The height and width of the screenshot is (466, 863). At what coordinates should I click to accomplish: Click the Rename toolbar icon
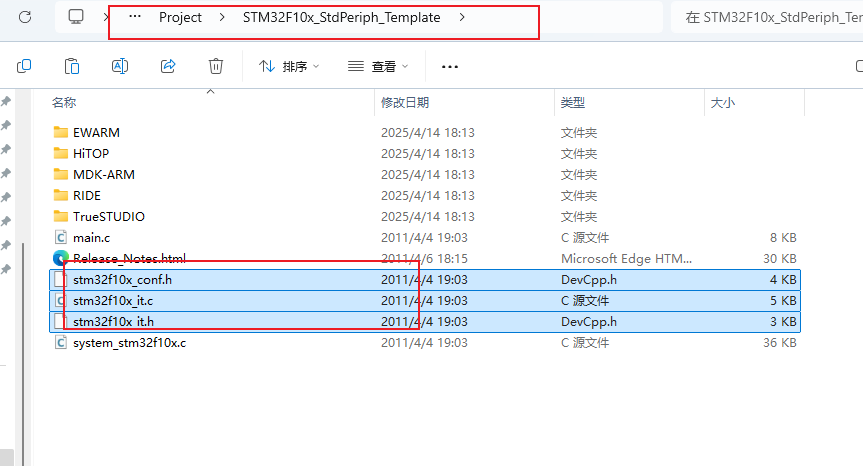coord(119,67)
